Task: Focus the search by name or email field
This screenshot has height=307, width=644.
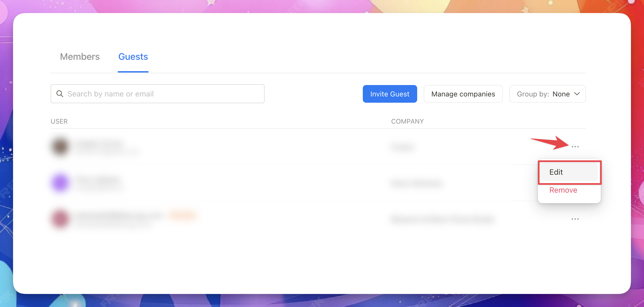Action: click(163, 94)
